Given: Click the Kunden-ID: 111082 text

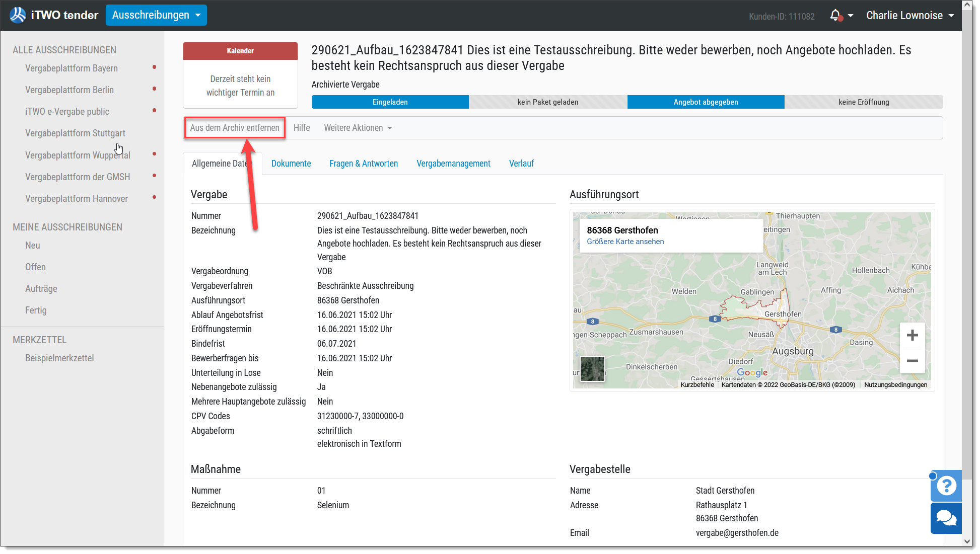Looking at the screenshot, I should 782,17.
